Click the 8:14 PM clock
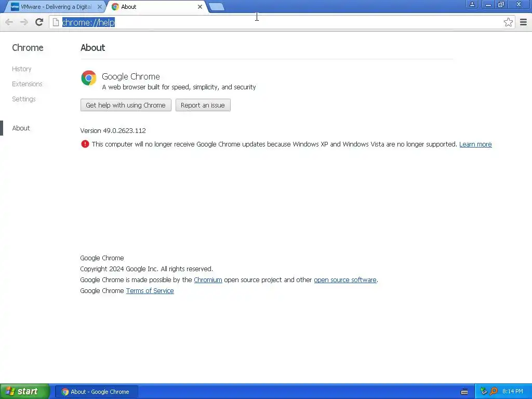Screen dimensions: 532x399 point(513,392)
